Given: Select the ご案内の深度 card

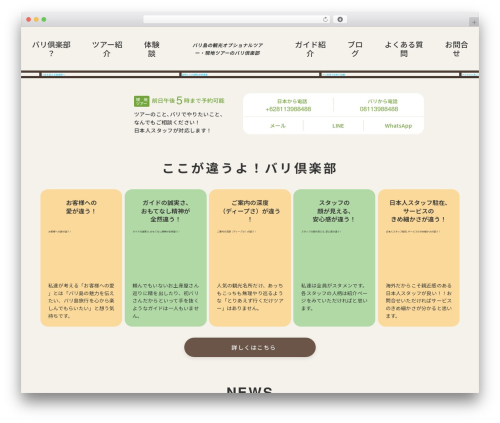Looking at the screenshot, I should coord(250,258).
